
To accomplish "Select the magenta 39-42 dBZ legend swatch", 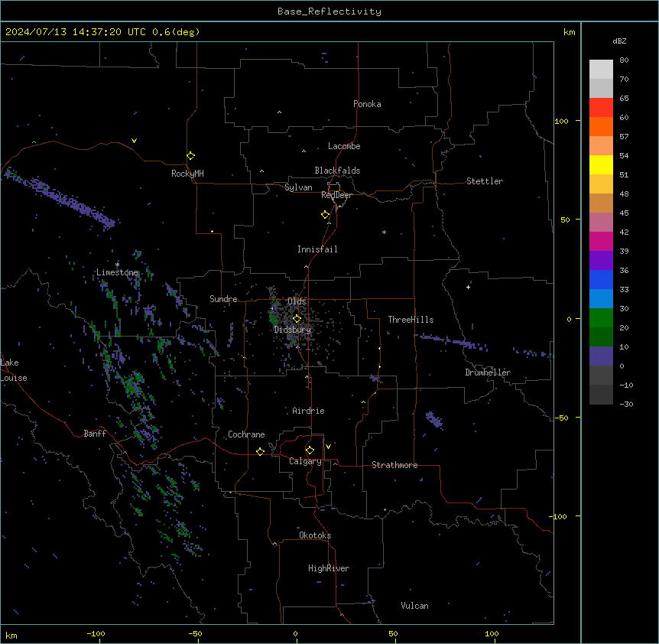I will tap(601, 241).
